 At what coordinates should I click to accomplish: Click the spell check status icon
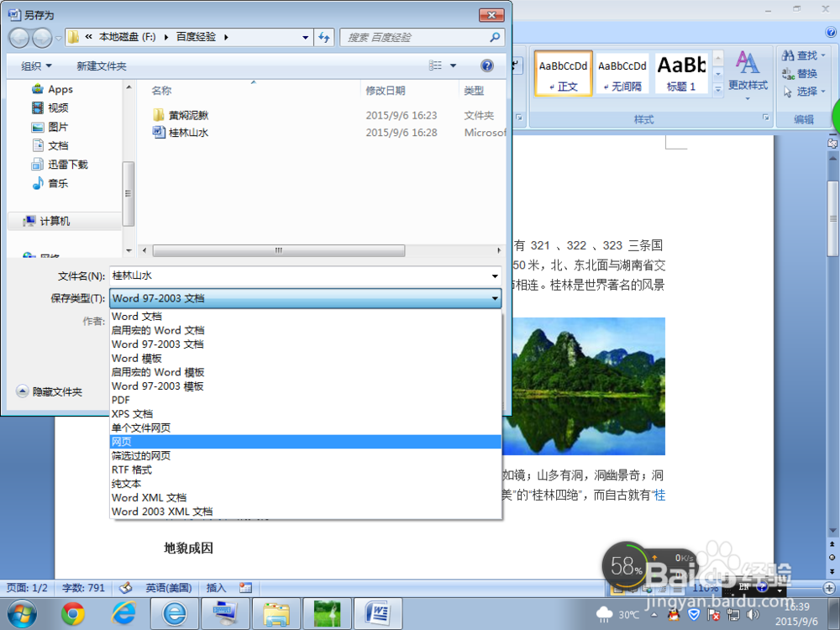click(x=125, y=588)
